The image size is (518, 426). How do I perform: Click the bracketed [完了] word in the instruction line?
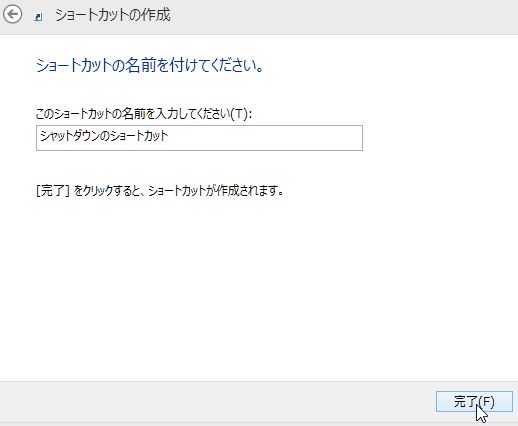point(53,191)
